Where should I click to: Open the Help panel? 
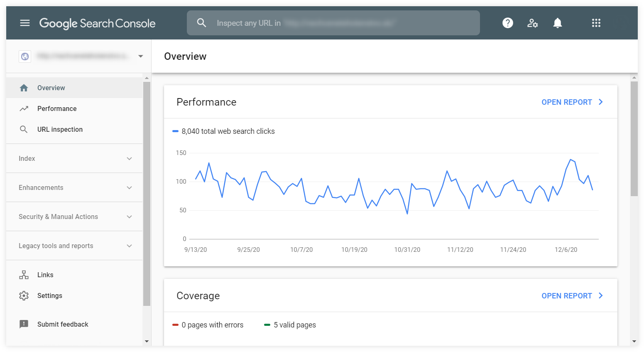point(507,23)
